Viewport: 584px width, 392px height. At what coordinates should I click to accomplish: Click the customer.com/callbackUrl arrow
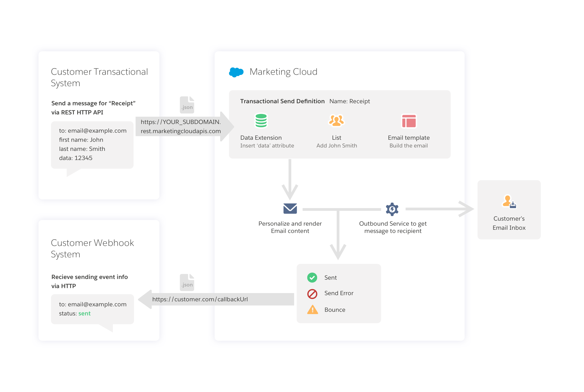point(200,299)
